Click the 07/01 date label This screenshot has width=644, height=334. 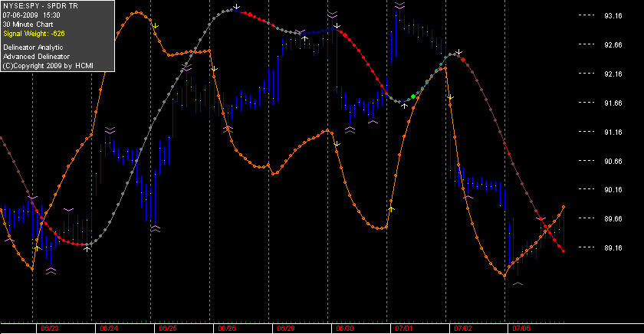404,329
